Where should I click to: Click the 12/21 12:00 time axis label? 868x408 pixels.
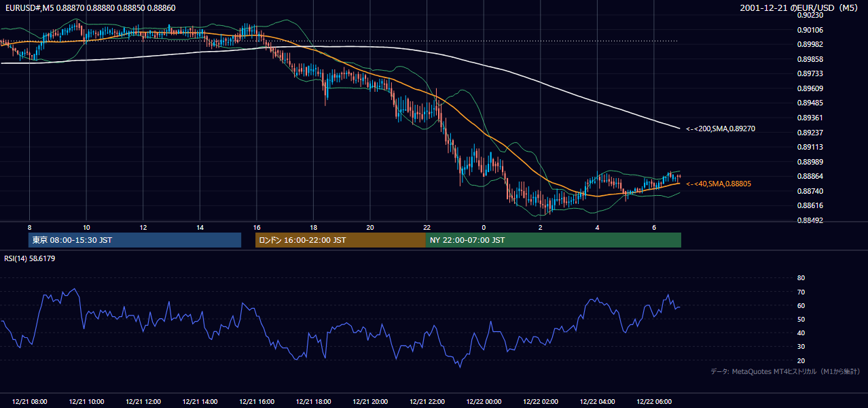click(x=143, y=402)
